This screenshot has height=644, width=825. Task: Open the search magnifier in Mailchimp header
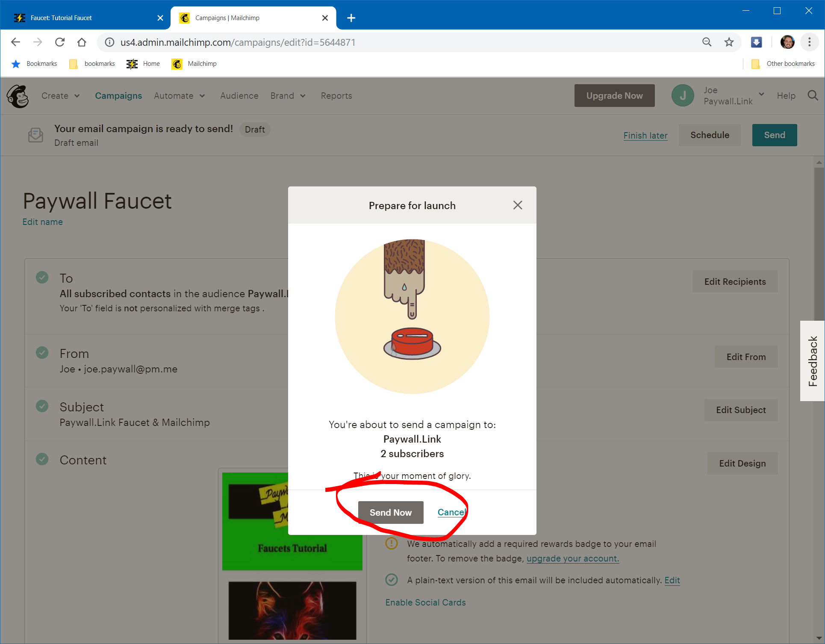tap(813, 96)
